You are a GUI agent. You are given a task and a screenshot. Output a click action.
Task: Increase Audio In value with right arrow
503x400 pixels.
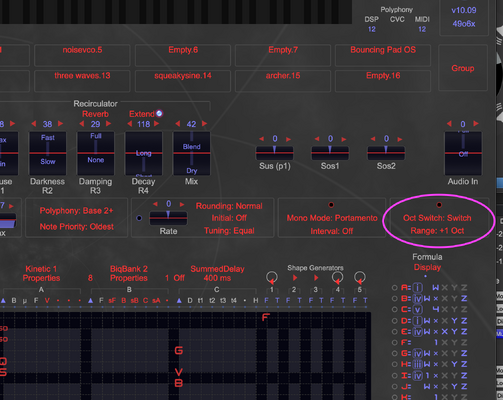(476, 124)
